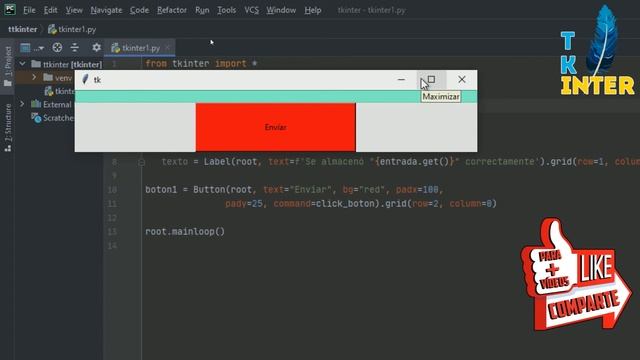This screenshot has height=360, width=640.
Task: Select External Libraries in project tree
Action: tap(52, 104)
